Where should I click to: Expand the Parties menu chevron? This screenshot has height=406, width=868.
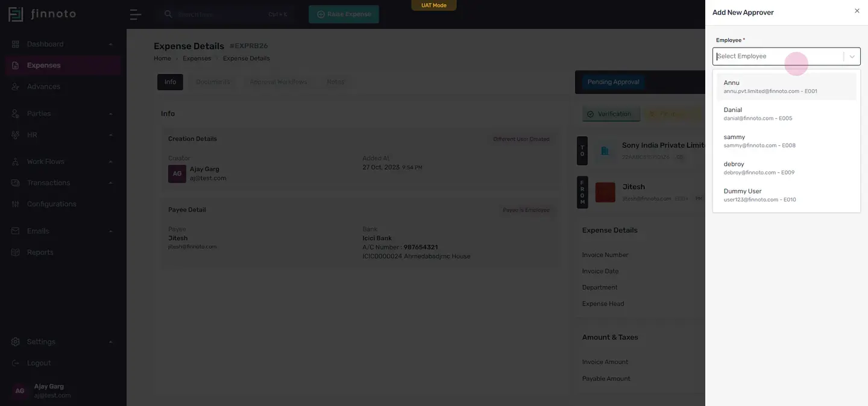click(x=110, y=114)
